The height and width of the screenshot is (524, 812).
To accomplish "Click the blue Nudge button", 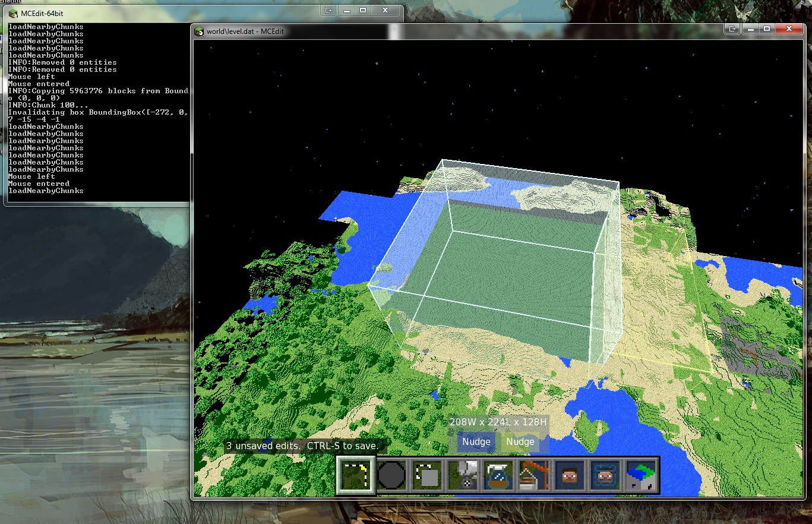I will [476, 441].
